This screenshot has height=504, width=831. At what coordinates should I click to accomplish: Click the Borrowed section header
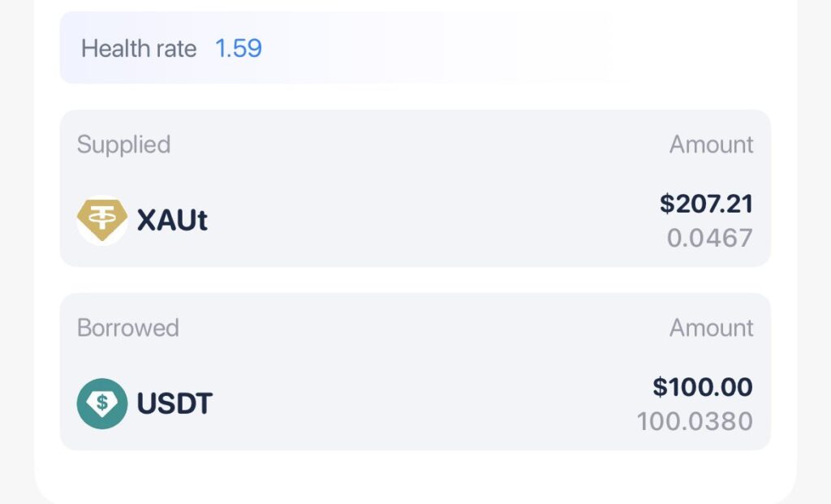127,328
